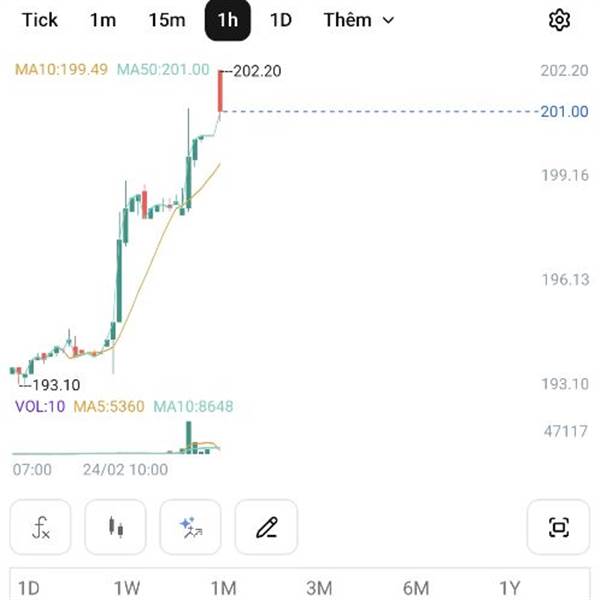Set range to 1W

(x=127, y=588)
